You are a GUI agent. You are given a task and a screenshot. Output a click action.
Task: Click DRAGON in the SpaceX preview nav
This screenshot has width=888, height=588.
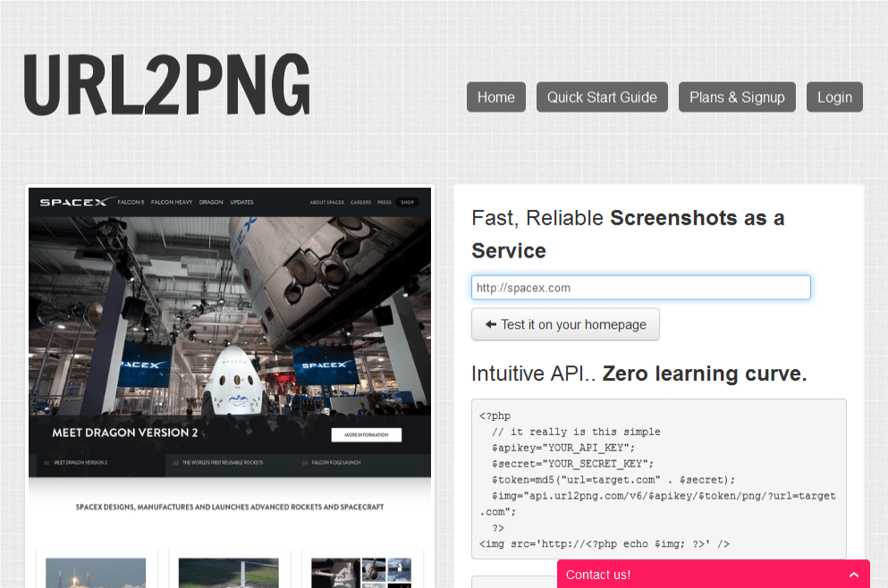[211, 202]
